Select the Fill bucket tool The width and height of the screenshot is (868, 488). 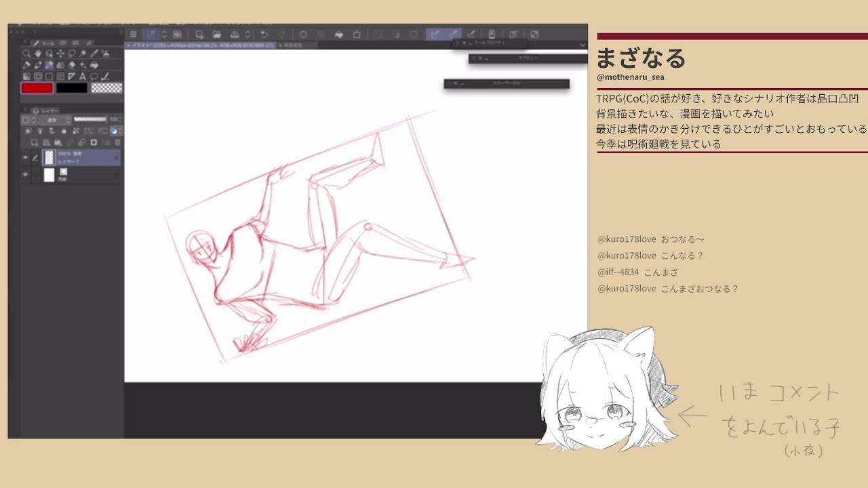point(94,65)
